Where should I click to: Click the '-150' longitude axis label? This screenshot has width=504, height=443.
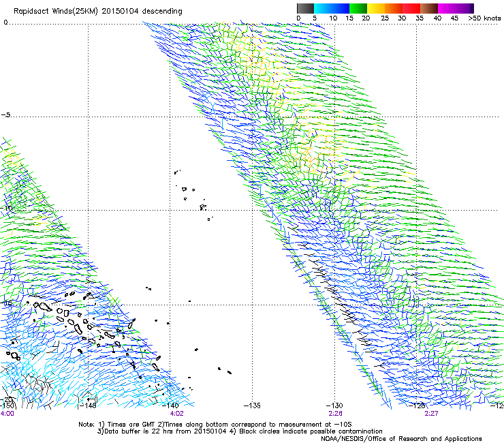tap(7, 406)
